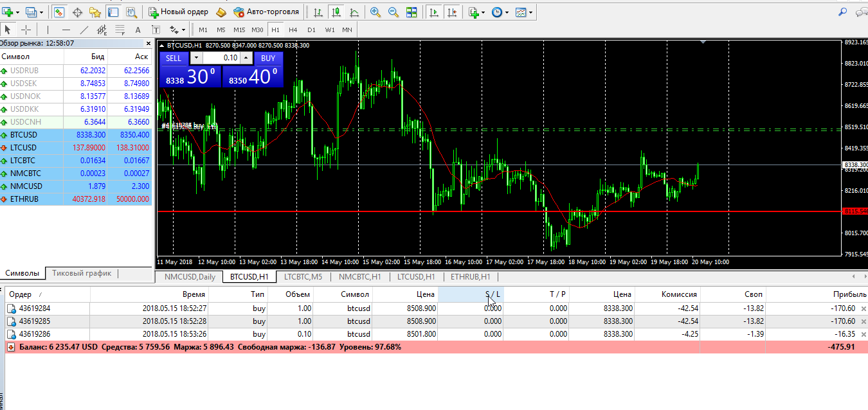The image size is (868, 410).
Task: Expand the templates dropdown arrow
Action: pos(531,12)
